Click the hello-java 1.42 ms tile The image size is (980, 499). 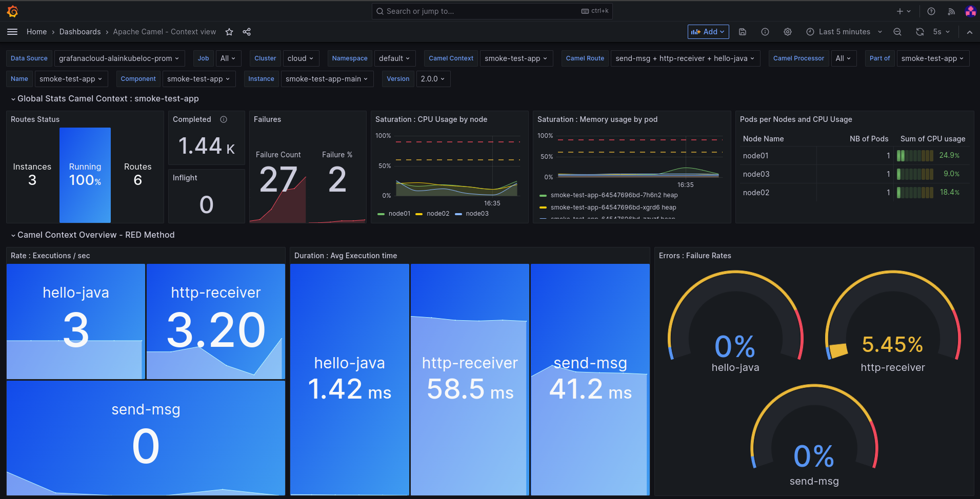[350, 380]
